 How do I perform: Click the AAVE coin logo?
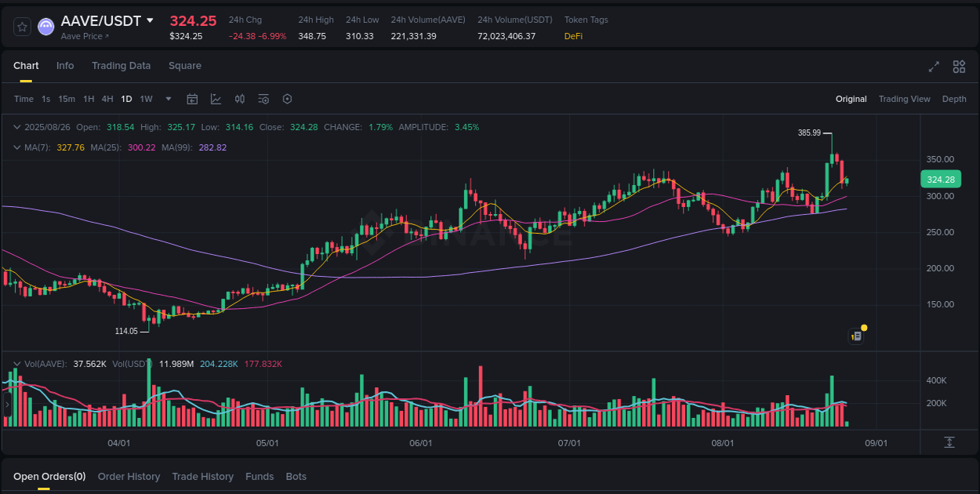[x=45, y=26]
